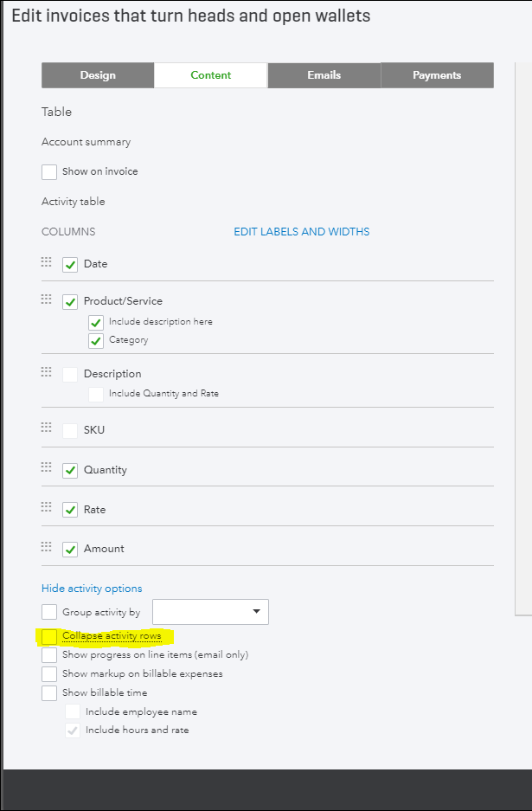Viewport: 532px width, 811px height.
Task: Click the drag handle beside Rate
Action: click(x=47, y=508)
